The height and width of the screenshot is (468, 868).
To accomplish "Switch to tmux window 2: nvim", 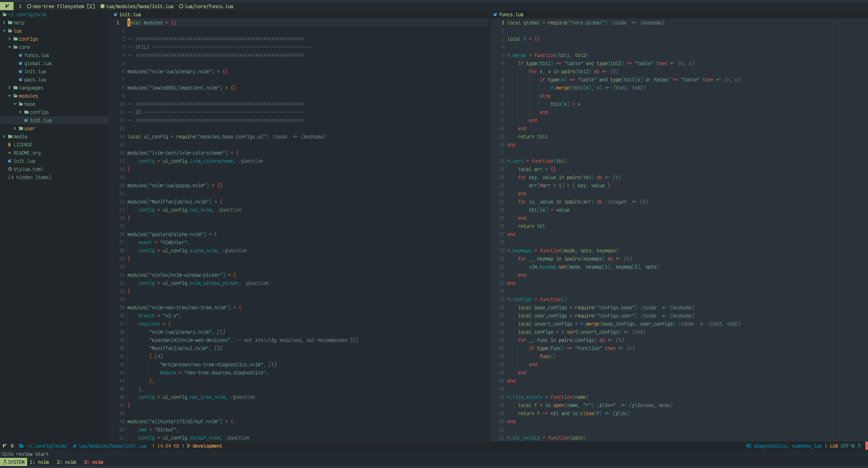I will [x=66, y=462].
